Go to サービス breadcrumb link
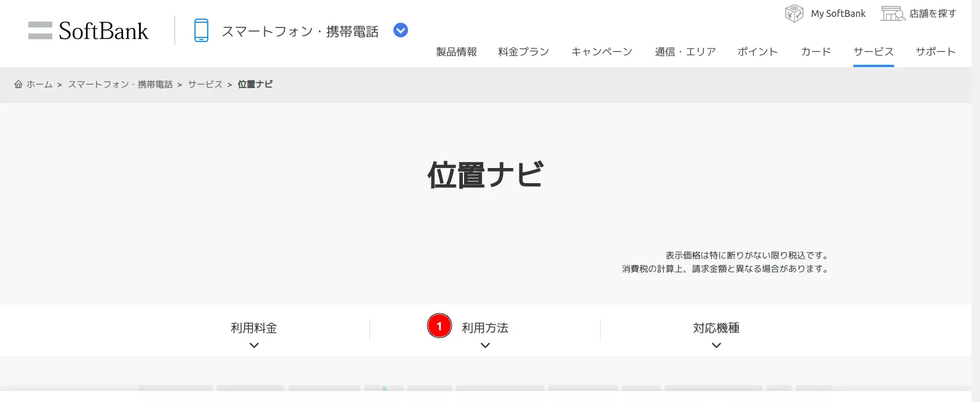980x402 pixels. pyautogui.click(x=205, y=85)
